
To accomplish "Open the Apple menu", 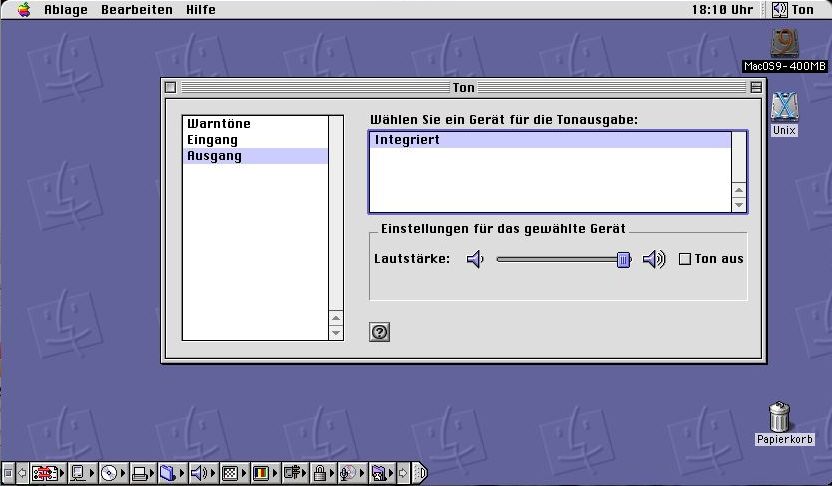I will click(x=24, y=10).
